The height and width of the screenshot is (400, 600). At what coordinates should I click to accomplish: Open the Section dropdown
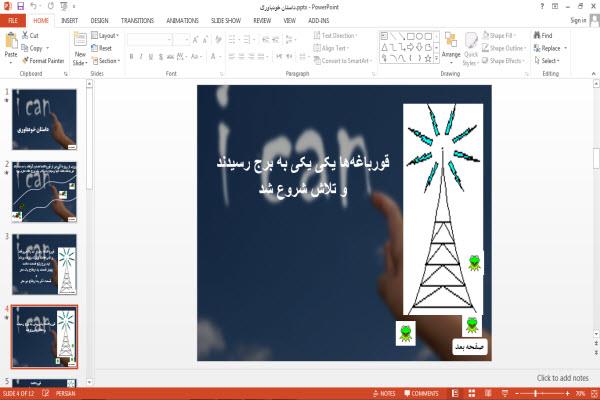(106, 61)
